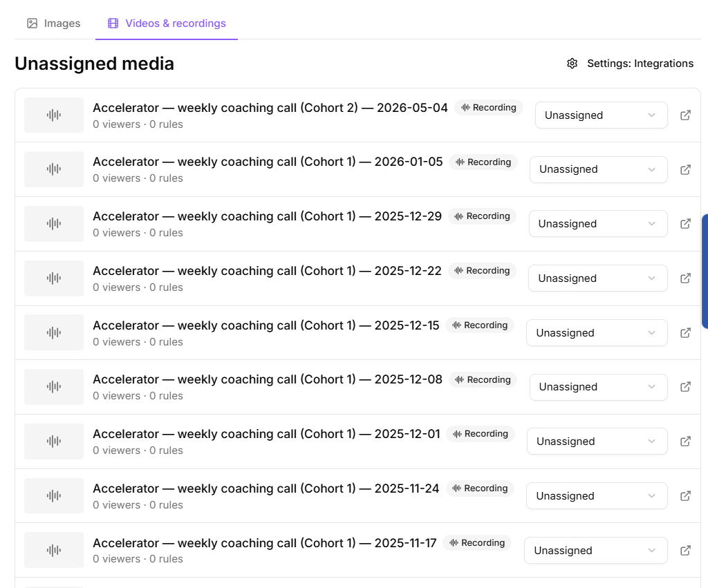Viewport: 708px width, 588px height.
Task: Click the film icon in Videos tab
Action: 113,23
